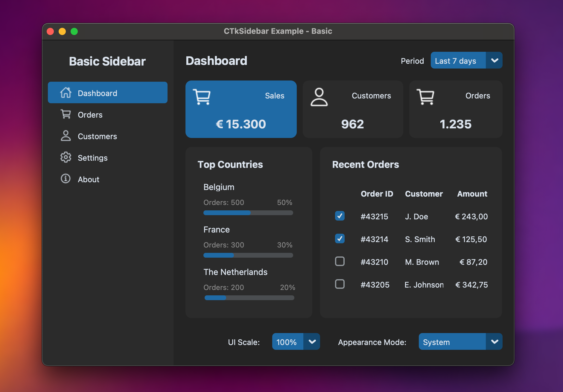Click the France orders progress bar
The image size is (563, 392).
point(248,255)
